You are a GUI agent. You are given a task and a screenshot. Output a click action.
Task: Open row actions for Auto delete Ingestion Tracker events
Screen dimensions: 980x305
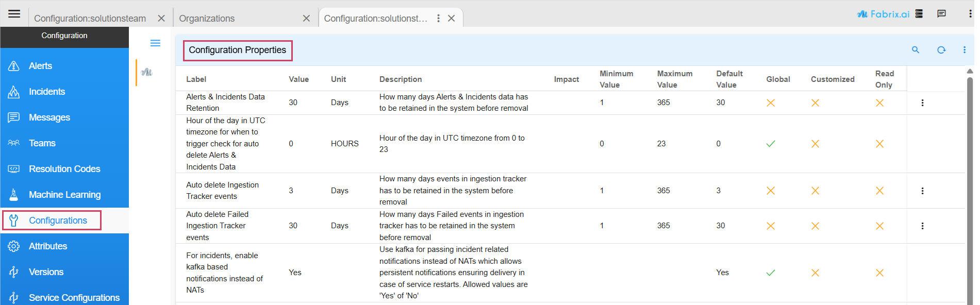922,191
